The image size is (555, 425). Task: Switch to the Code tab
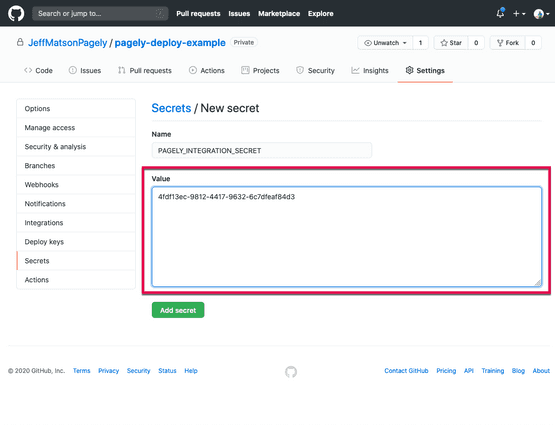(x=38, y=70)
